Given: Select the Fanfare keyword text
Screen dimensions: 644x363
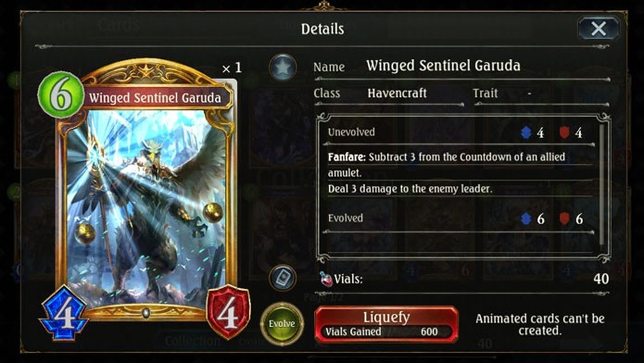Looking at the screenshot, I should tap(346, 157).
